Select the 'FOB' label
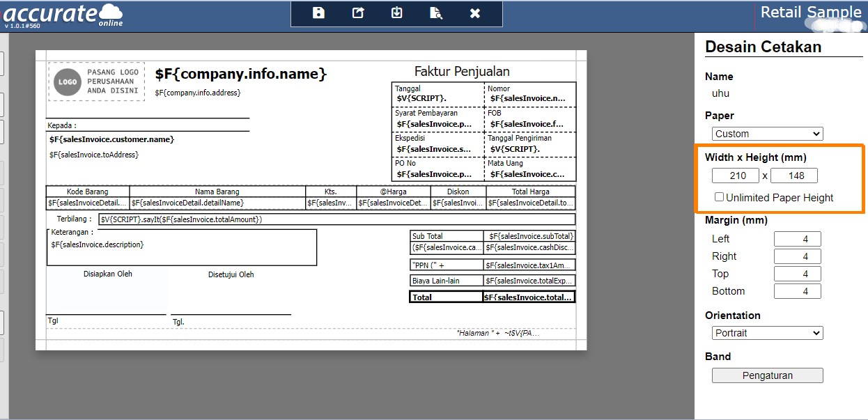This screenshot has height=420, width=868. point(495,113)
